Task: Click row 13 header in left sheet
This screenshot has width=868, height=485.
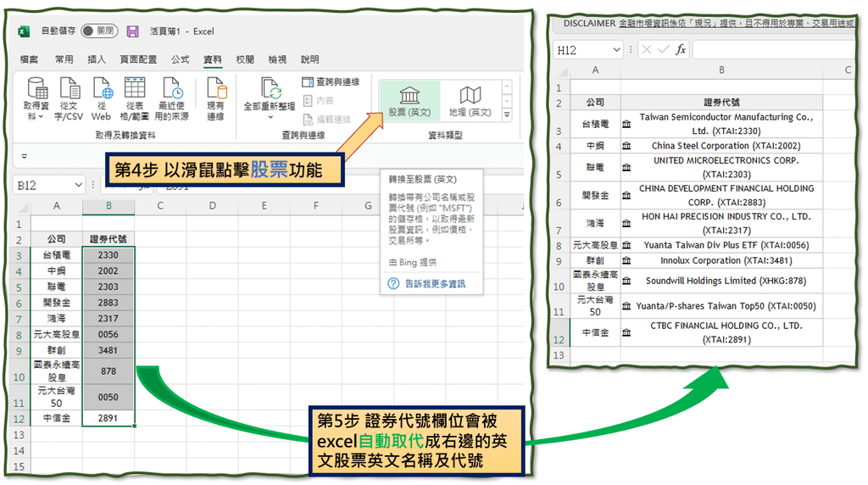Action: (x=20, y=435)
